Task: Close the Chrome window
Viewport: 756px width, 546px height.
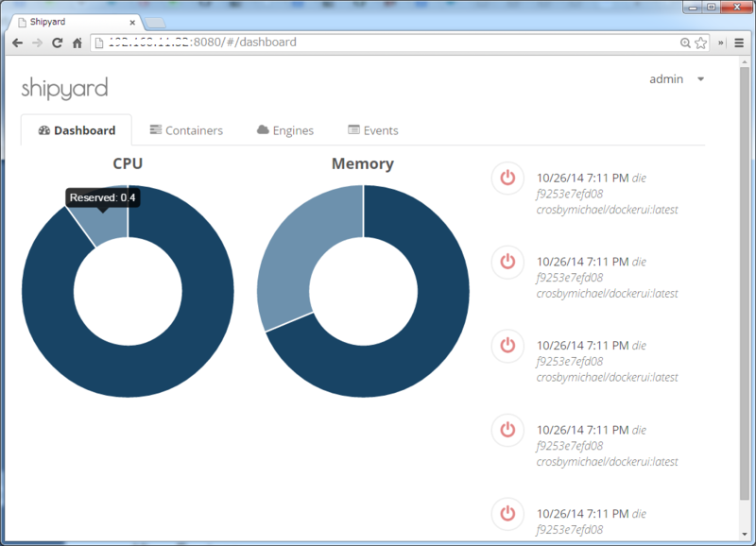Action: click(x=737, y=8)
